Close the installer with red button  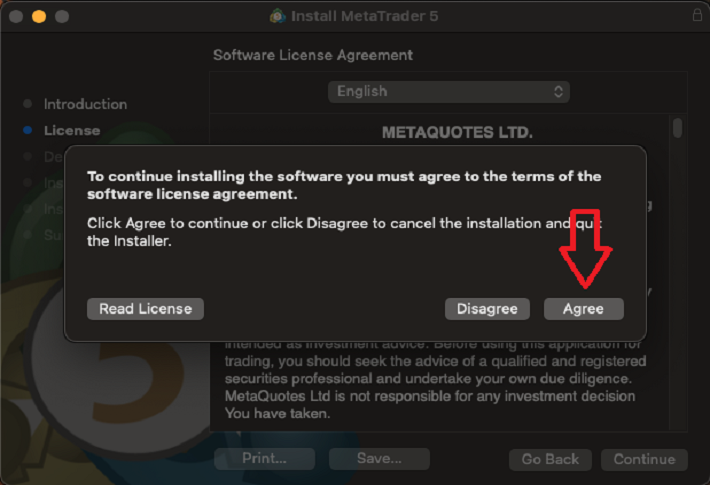click(x=17, y=17)
